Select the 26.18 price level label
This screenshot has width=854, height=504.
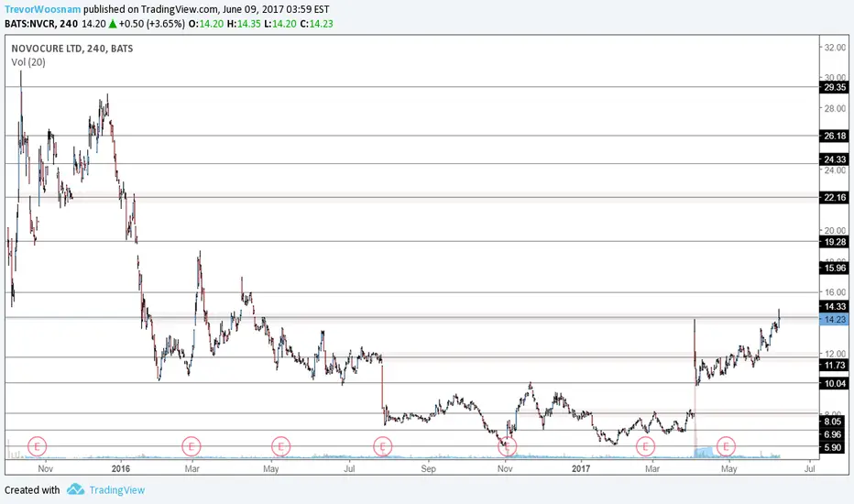(835, 136)
